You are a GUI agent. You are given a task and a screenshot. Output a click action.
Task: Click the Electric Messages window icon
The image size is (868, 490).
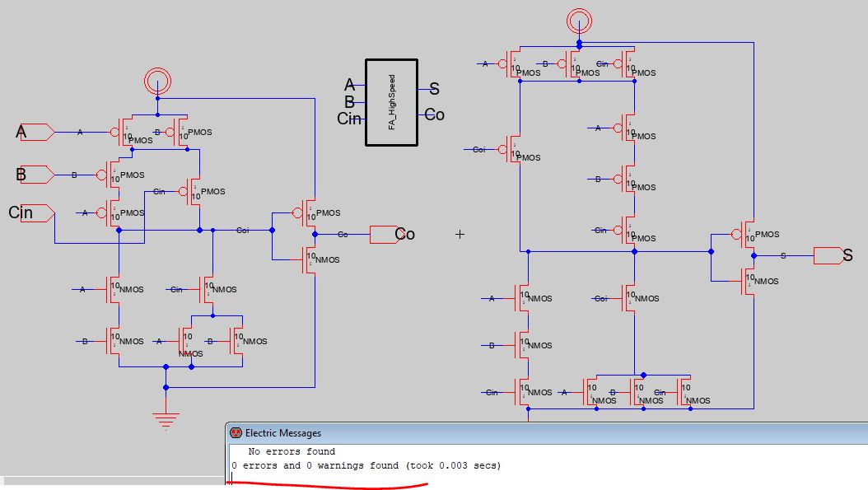pos(236,433)
